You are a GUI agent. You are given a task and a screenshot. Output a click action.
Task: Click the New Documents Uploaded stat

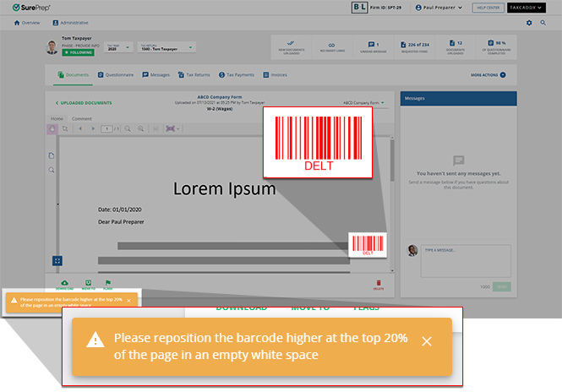click(292, 47)
